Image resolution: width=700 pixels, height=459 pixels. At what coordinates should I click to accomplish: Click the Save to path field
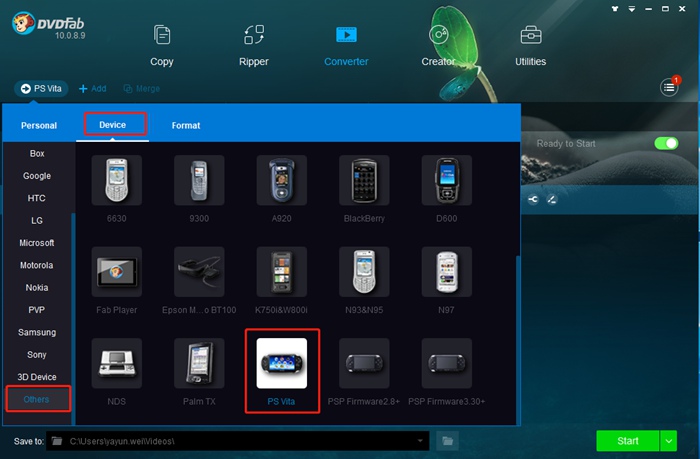coord(238,441)
